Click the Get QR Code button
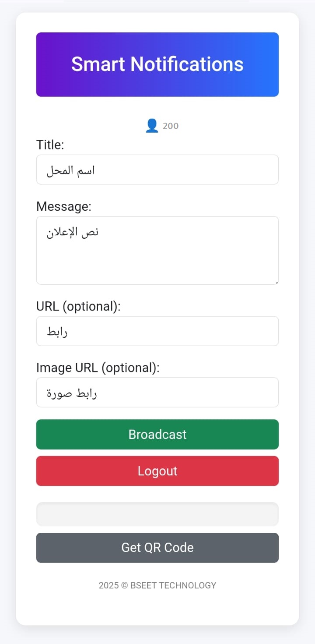 157,547
